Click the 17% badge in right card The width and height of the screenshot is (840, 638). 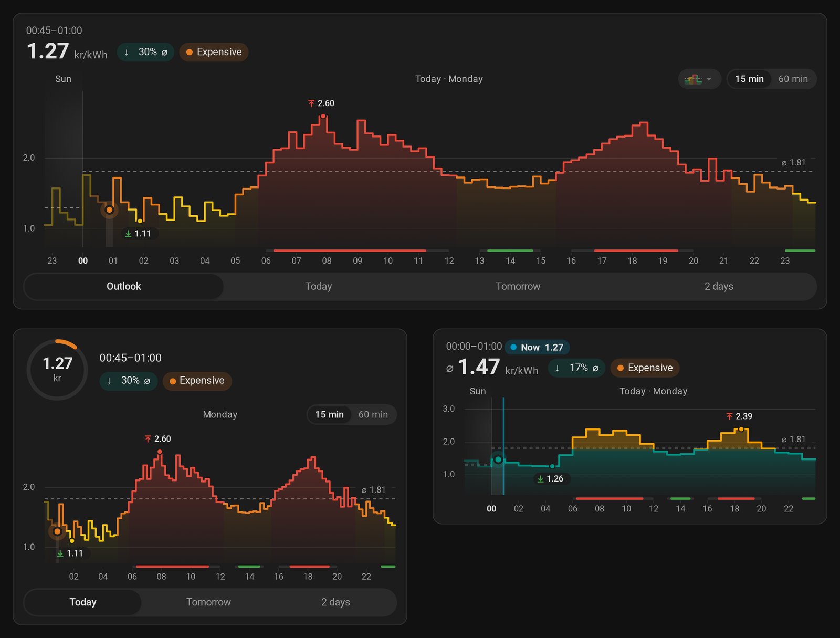coord(576,368)
